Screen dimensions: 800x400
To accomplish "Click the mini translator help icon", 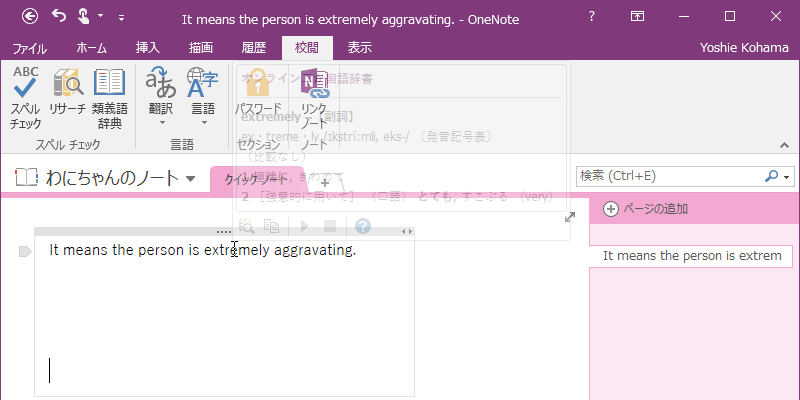I will (x=363, y=226).
